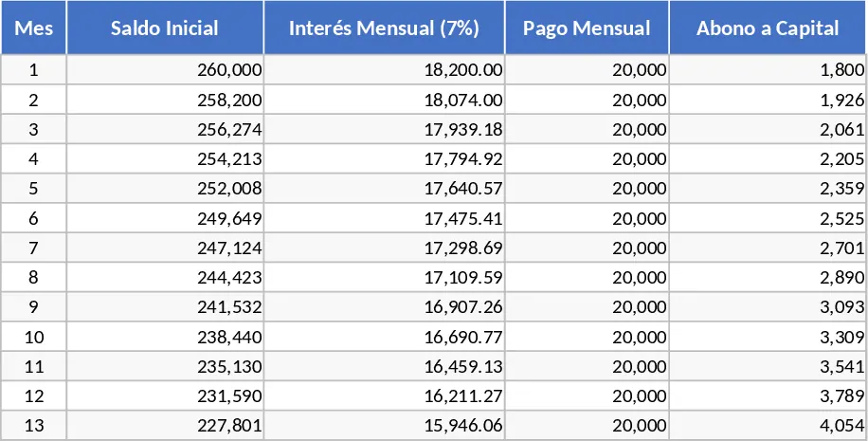This screenshot has height=441, width=868.
Task: Select the interest cell 18,074.00
Action: click(384, 100)
